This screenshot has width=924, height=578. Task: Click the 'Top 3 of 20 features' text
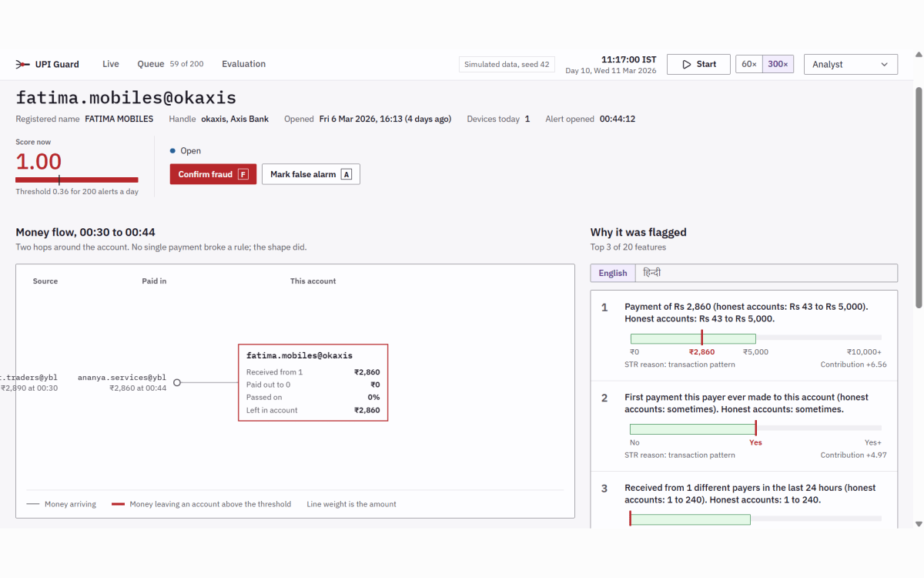(628, 247)
